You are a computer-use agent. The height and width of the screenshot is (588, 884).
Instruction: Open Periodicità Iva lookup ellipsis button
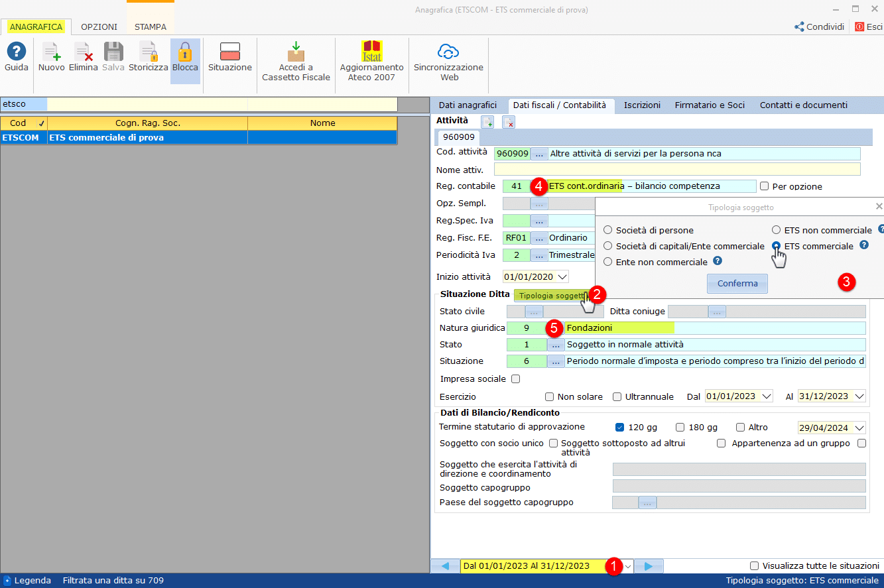539,255
